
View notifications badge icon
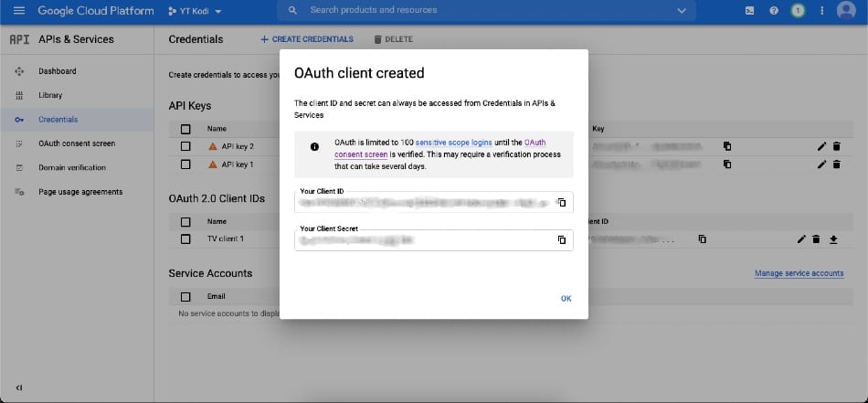pyautogui.click(x=798, y=11)
